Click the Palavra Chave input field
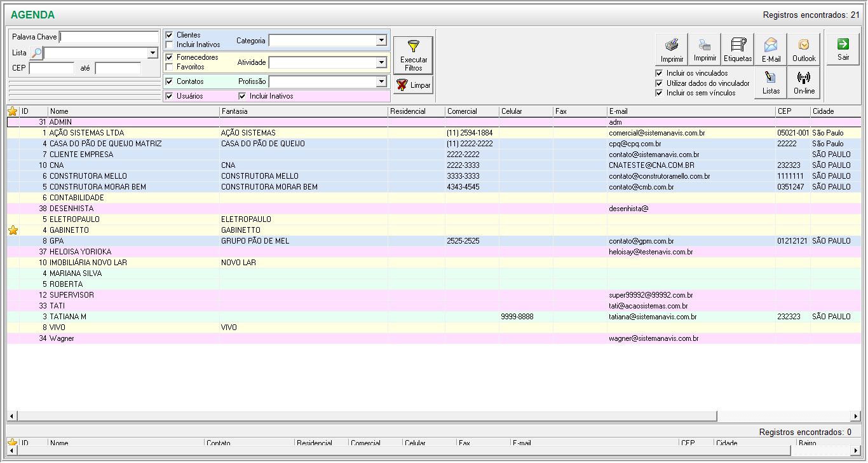The image size is (868, 463). [x=109, y=37]
